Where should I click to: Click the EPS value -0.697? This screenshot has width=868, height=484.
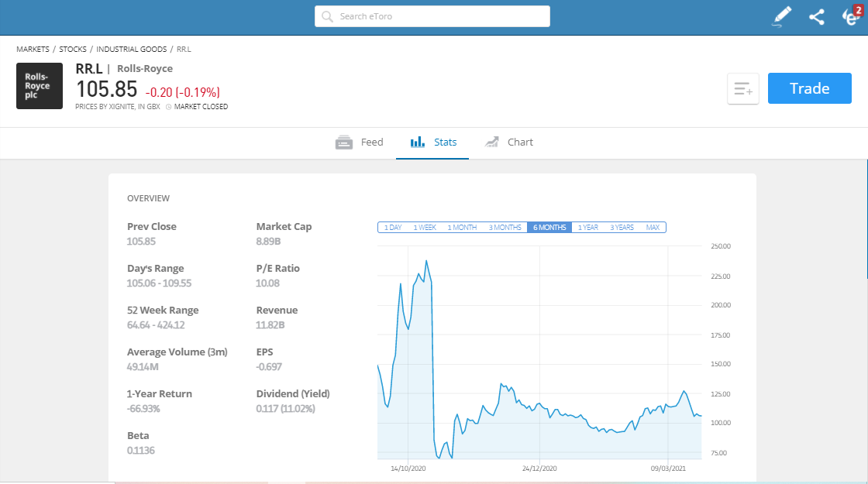click(x=269, y=367)
